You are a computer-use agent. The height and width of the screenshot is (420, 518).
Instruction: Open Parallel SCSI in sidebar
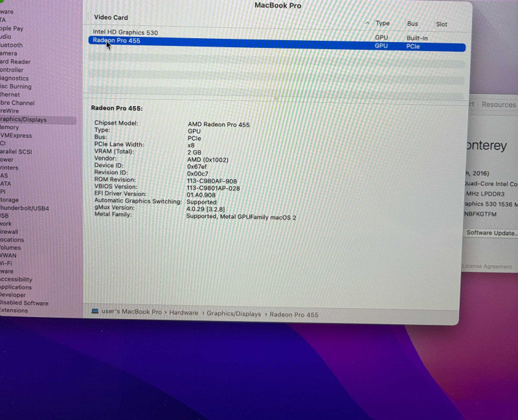[16, 151]
